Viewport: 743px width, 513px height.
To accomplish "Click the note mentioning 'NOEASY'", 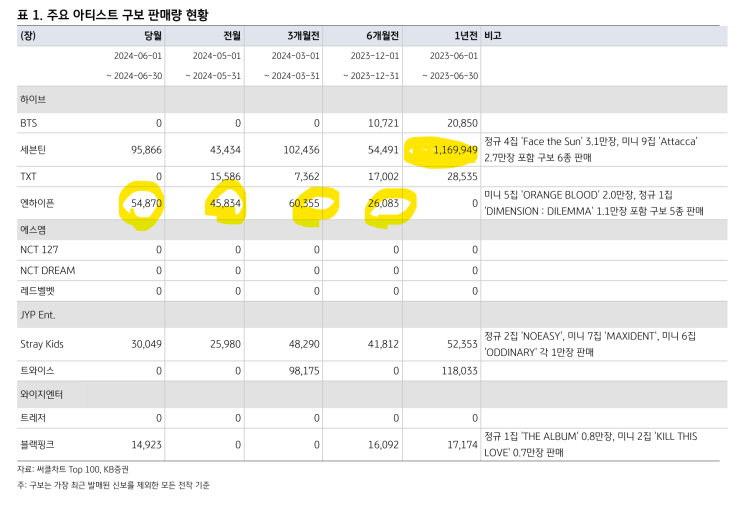I will point(590,344).
